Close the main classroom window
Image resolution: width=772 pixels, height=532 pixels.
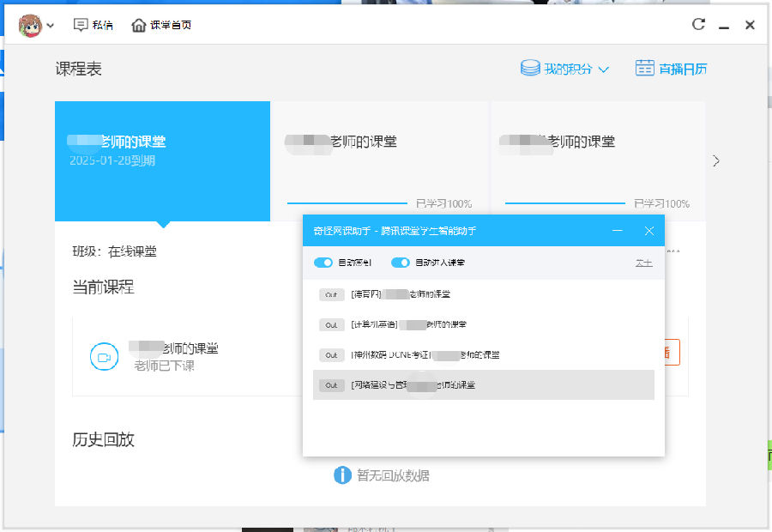coord(750,25)
